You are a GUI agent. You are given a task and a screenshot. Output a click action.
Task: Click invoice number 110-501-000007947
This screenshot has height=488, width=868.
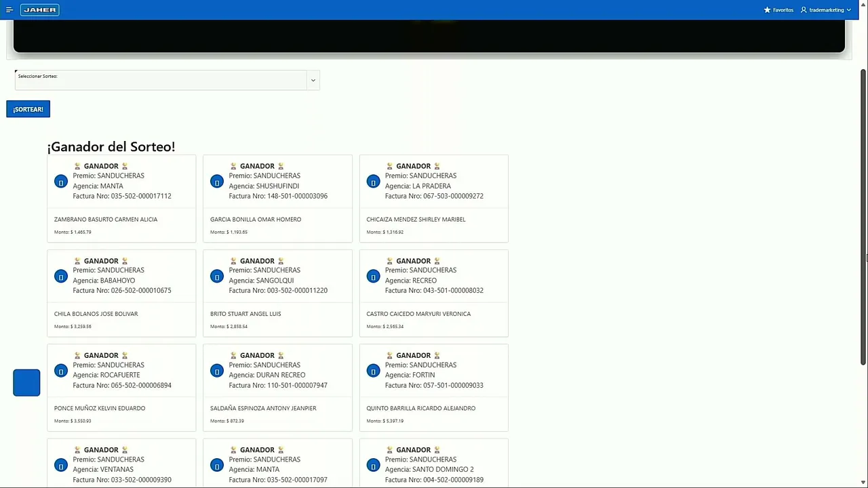click(x=297, y=385)
